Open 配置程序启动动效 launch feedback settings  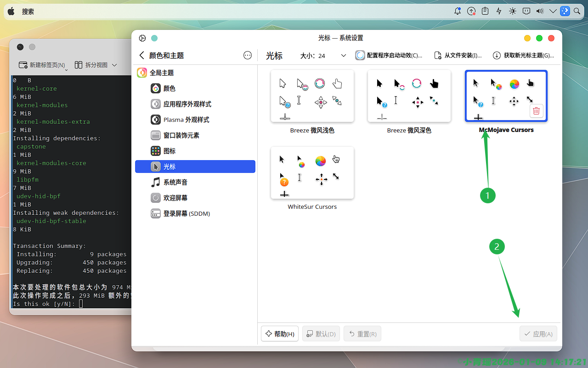point(389,56)
